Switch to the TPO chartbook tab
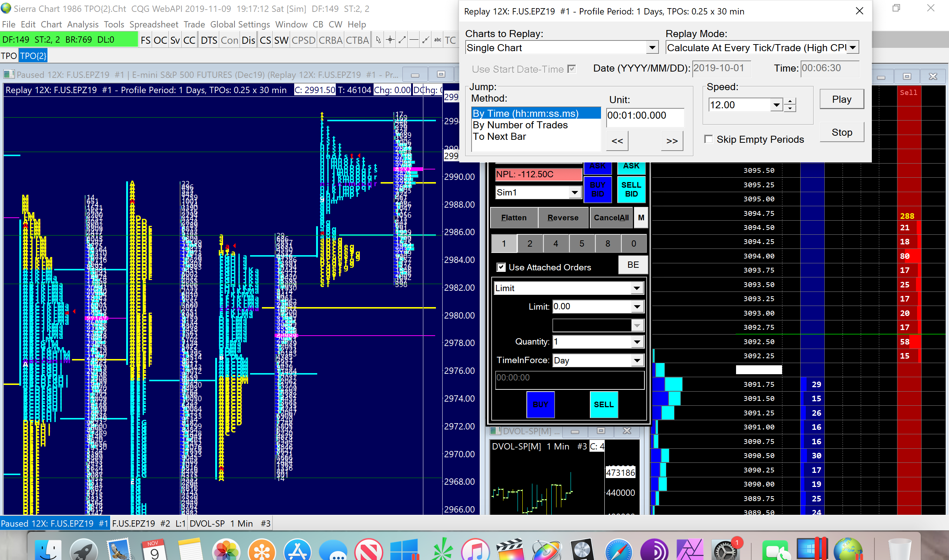The width and height of the screenshot is (949, 560). [x=9, y=56]
